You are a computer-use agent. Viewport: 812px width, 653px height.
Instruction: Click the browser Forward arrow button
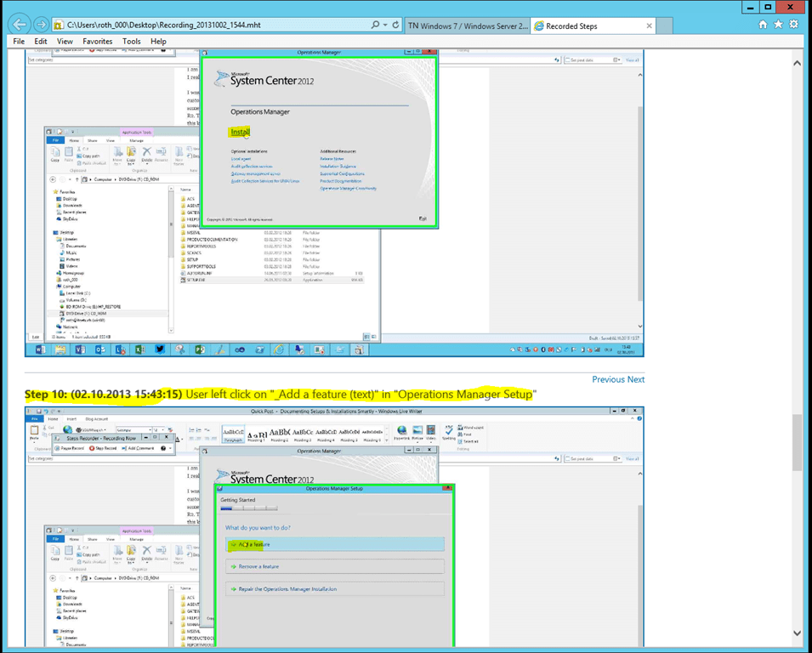tap(42, 25)
